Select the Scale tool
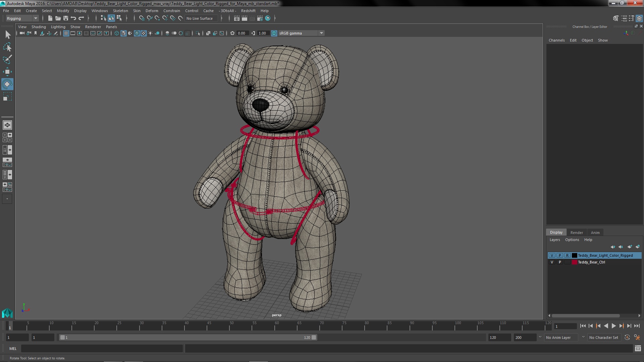The width and height of the screenshot is (644, 362). [x=7, y=97]
